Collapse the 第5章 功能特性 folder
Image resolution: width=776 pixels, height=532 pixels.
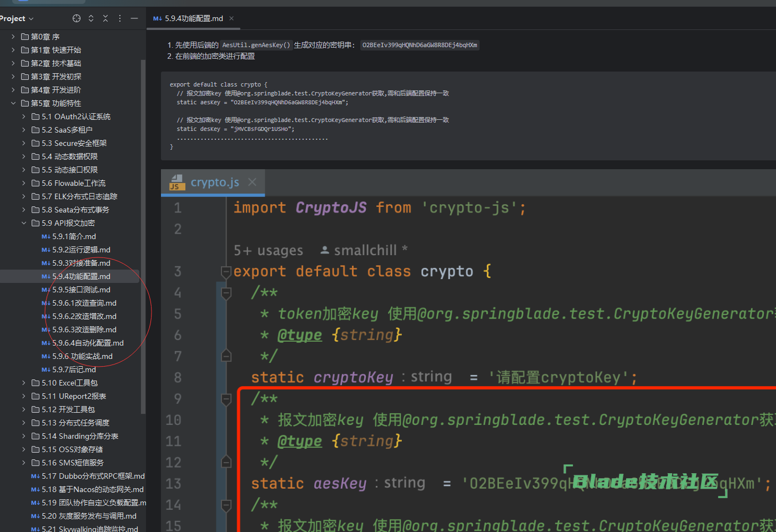[x=13, y=103]
